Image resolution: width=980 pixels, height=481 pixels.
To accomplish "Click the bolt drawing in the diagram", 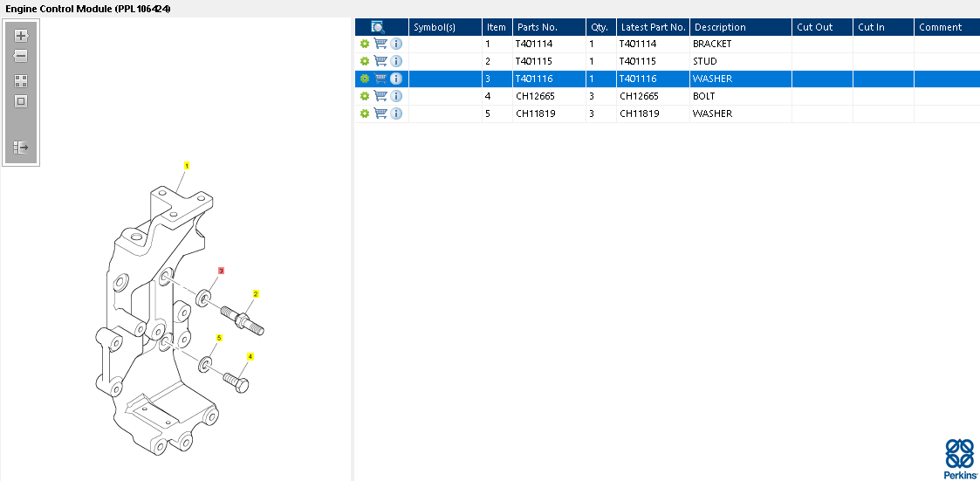I will pos(236,382).
